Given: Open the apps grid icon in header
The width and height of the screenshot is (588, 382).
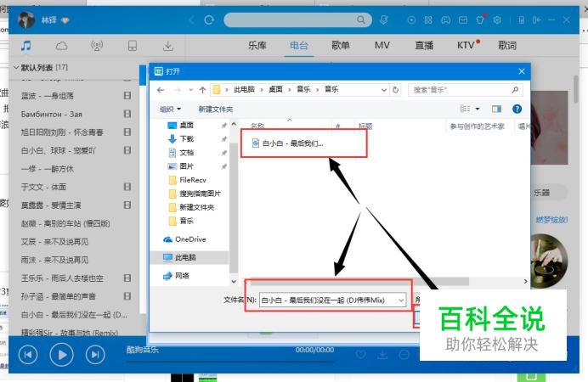Looking at the screenshot, I should click(x=428, y=20).
